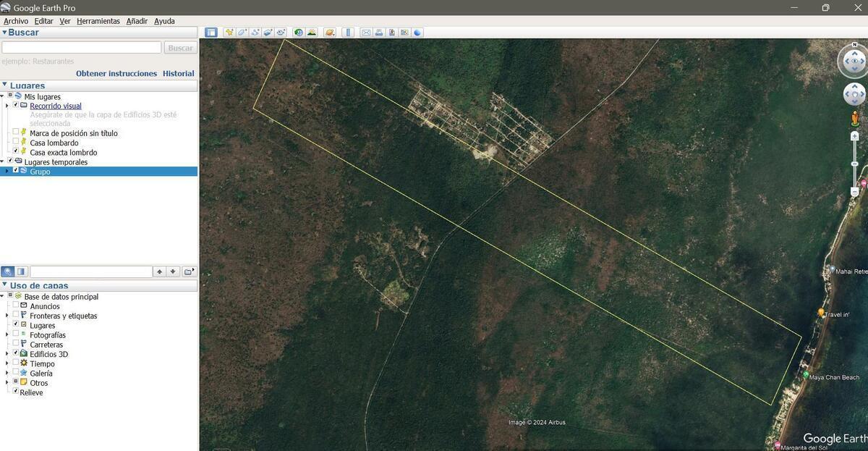The width and height of the screenshot is (868, 451).
Task: Click the zoom slider handle on the map
Action: (854, 164)
